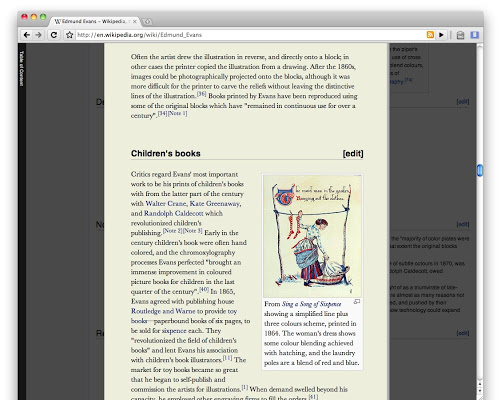Open the page menu icon in toolbar
The image size is (501, 400).
[460, 35]
